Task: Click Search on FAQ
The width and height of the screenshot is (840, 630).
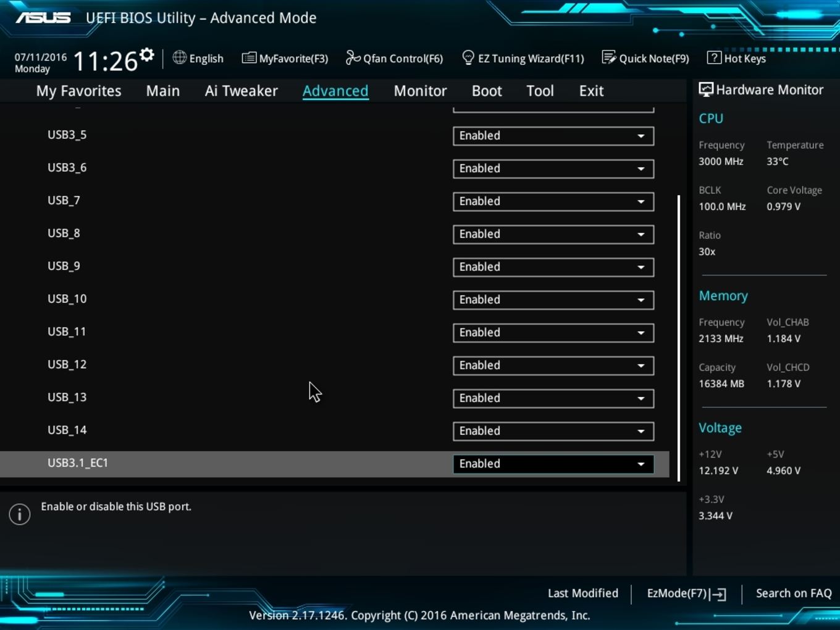Action: coord(794,593)
